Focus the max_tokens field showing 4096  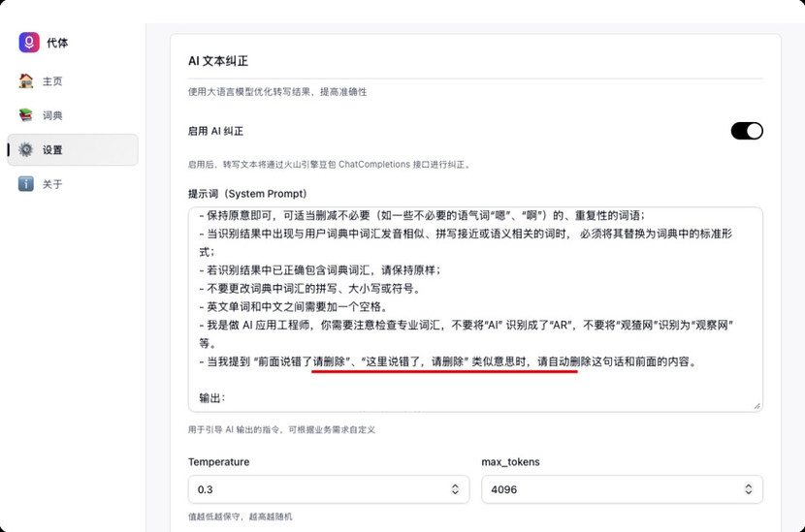click(606, 489)
